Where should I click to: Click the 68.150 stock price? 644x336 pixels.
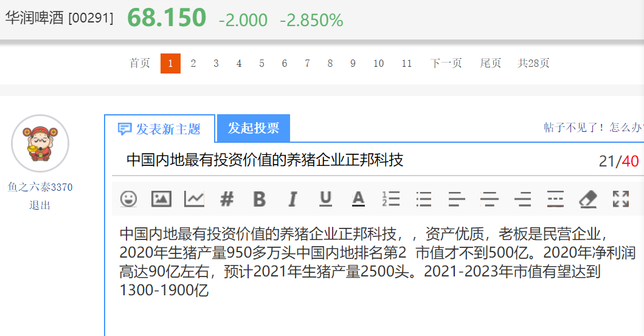[167, 18]
